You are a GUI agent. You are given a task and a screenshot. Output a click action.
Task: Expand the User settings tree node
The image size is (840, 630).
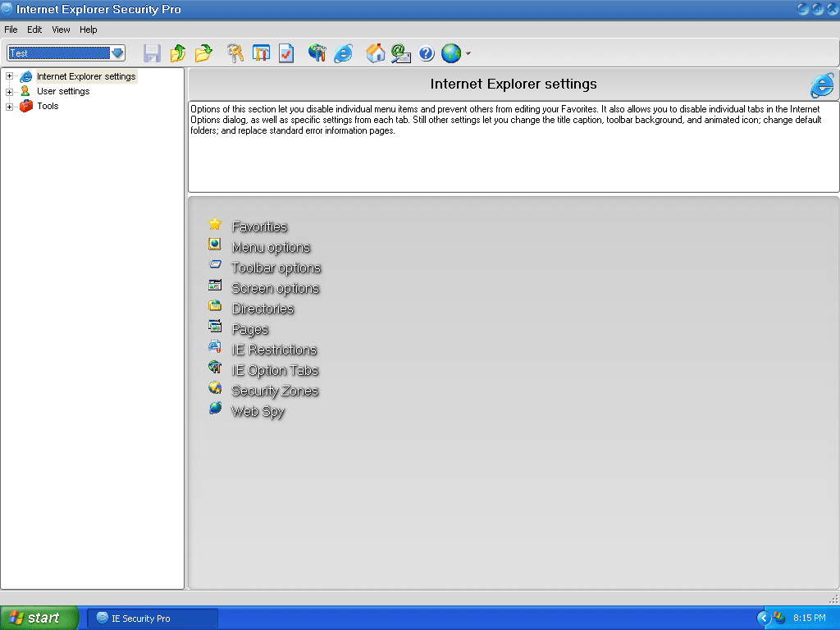pyautogui.click(x=10, y=91)
